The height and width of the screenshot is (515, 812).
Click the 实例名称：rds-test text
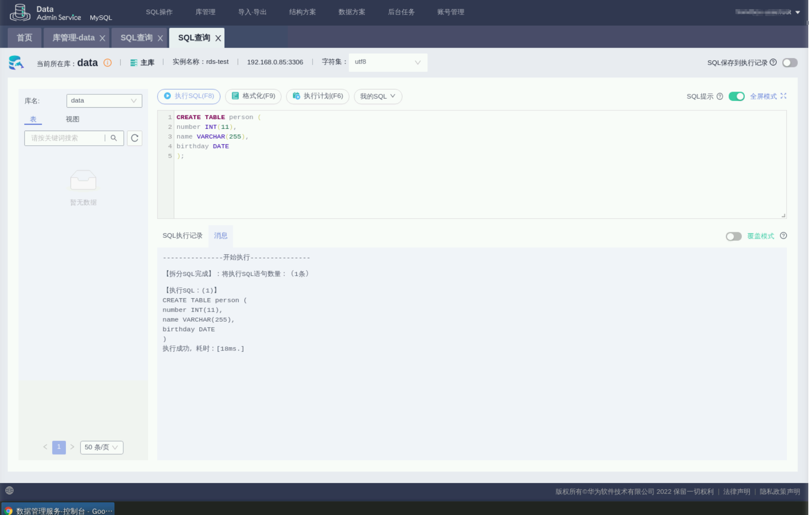point(200,62)
